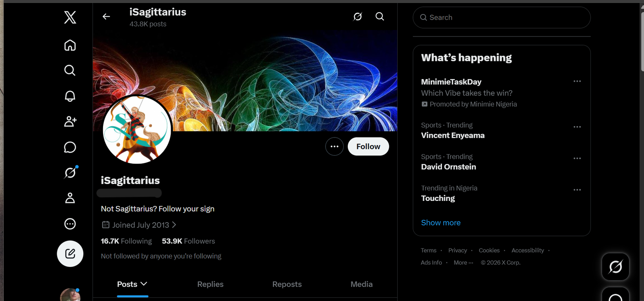This screenshot has height=301, width=644.
Task: Open the three-dot profile options button
Action: pos(334,147)
